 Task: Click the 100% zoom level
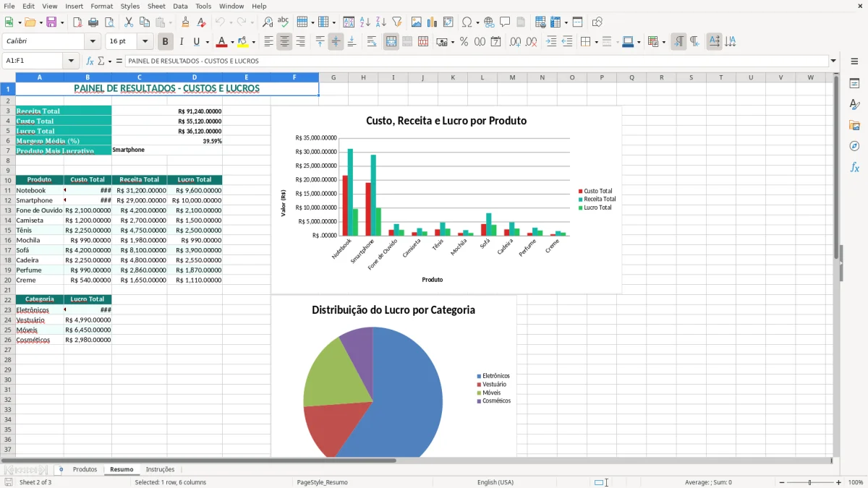click(856, 482)
